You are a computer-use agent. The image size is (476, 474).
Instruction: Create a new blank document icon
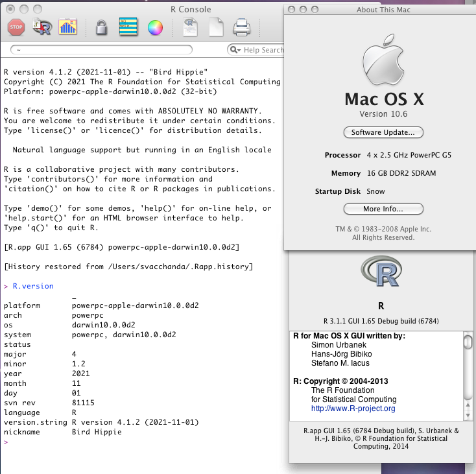pos(216,27)
